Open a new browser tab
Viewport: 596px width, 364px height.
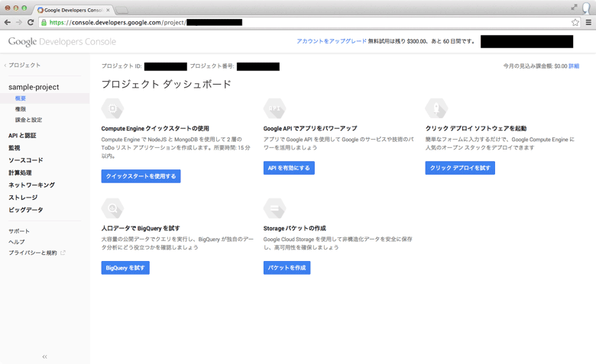(x=121, y=10)
